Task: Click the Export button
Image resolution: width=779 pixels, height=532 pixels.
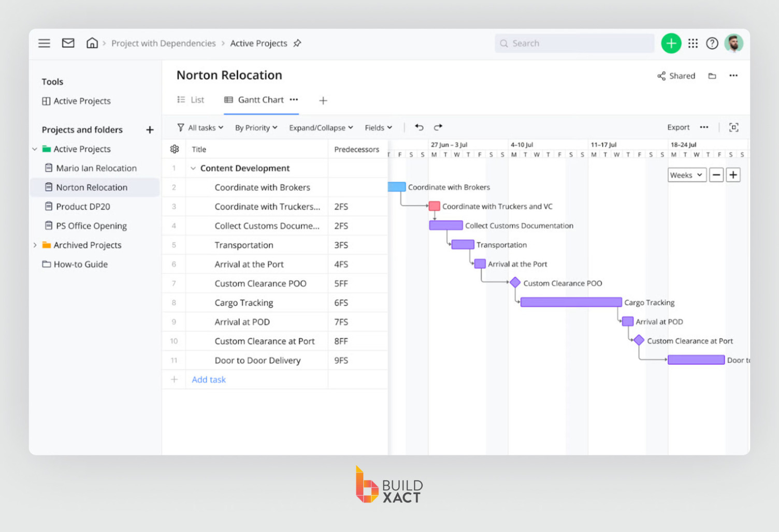Action: tap(678, 127)
